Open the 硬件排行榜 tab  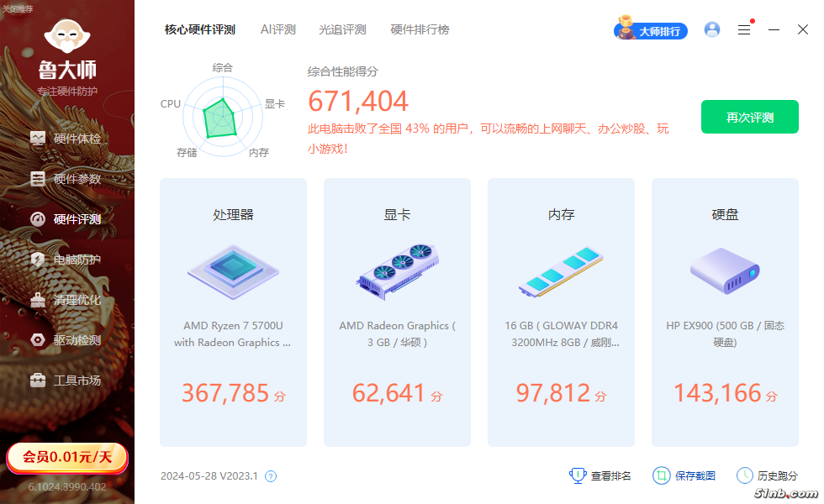pyautogui.click(x=420, y=29)
